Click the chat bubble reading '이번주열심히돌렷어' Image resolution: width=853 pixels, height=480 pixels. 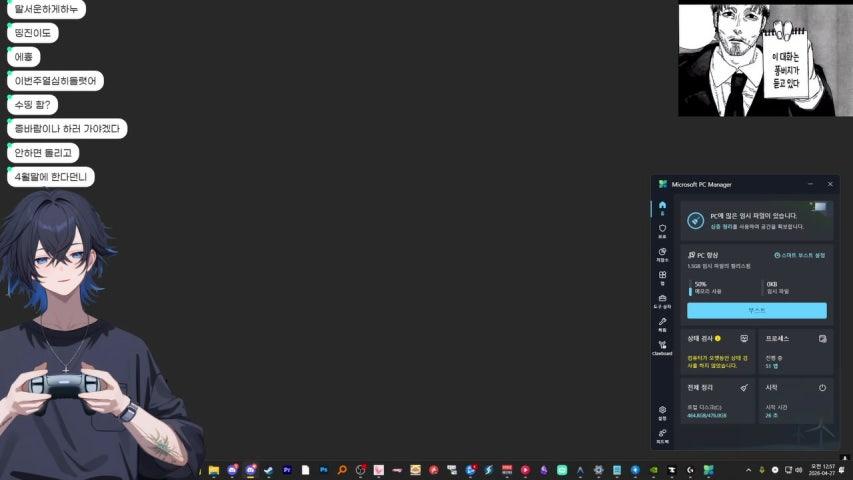click(55, 81)
